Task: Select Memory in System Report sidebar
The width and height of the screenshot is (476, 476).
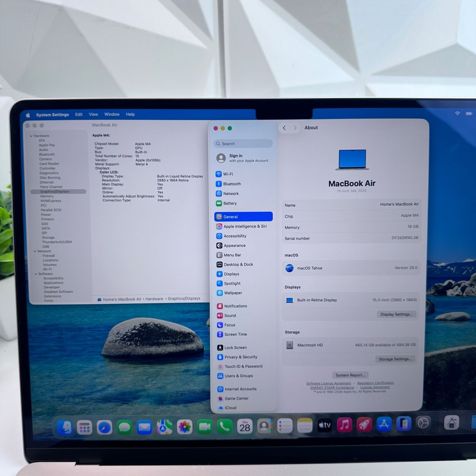Action: click(47, 196)
